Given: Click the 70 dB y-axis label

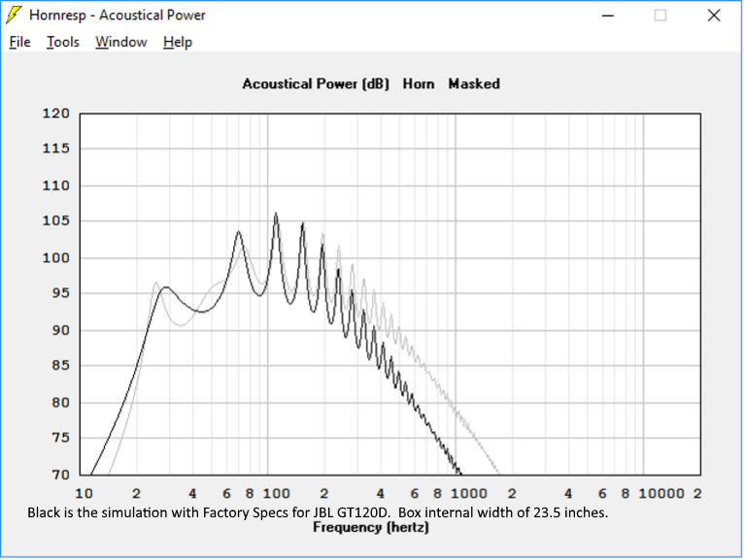Looking at the screenshot, I should 60,475.
